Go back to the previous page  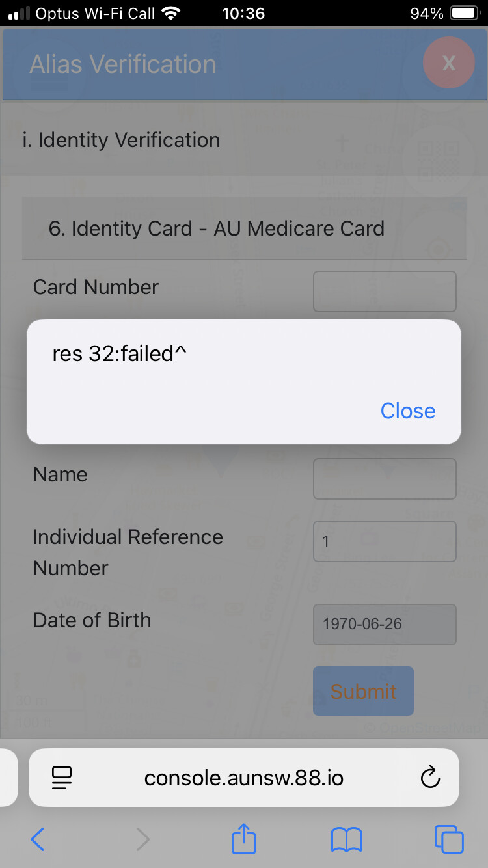click(38, 839)
